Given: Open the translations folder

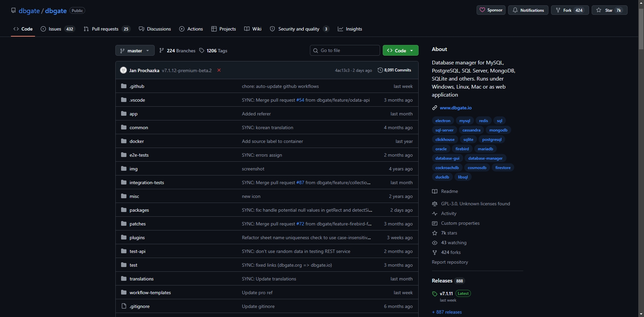Looking at the screenshot, I should tap(142, 279).
